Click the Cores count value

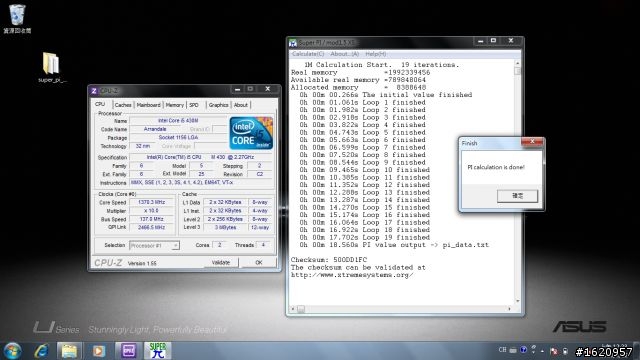(x=220, y=245)
